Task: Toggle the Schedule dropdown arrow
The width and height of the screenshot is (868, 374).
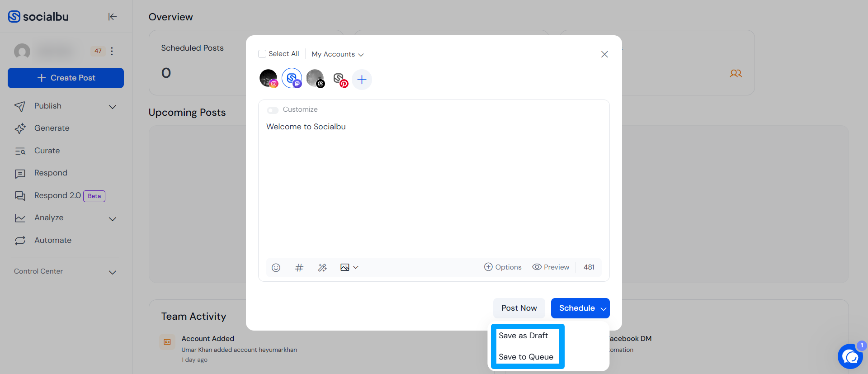Action: coord(604,309)
